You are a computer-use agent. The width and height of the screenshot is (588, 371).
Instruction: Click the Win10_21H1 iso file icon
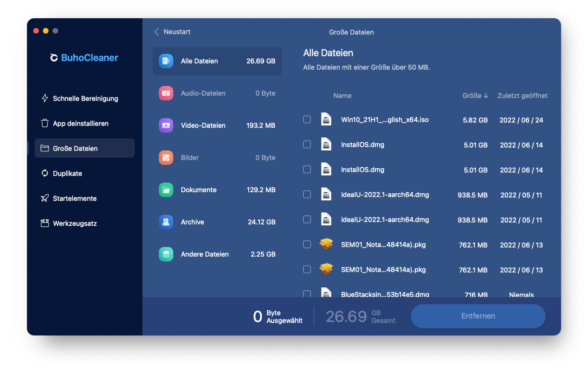(x=326, y=120)
